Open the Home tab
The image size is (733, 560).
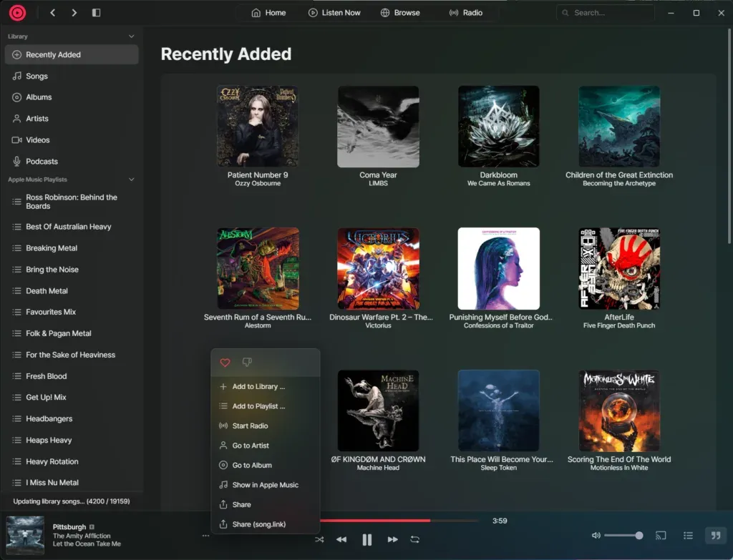coord(268,13)
